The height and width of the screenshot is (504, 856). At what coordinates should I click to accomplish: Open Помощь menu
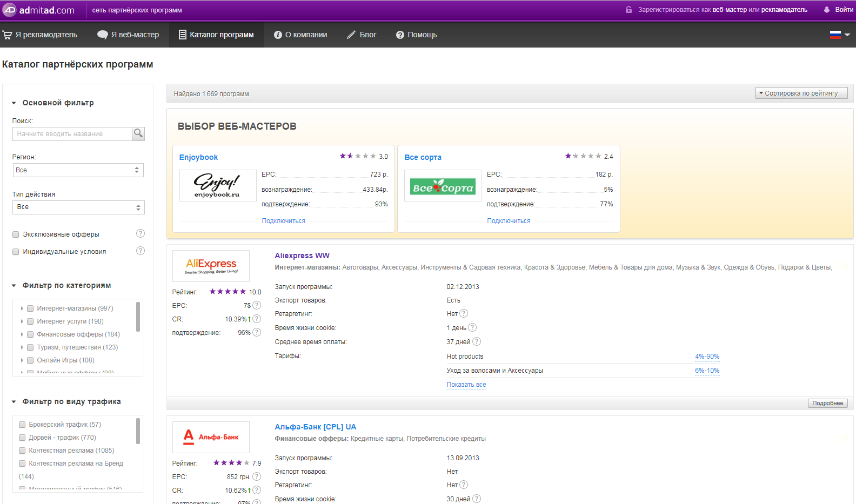(416, 35)
